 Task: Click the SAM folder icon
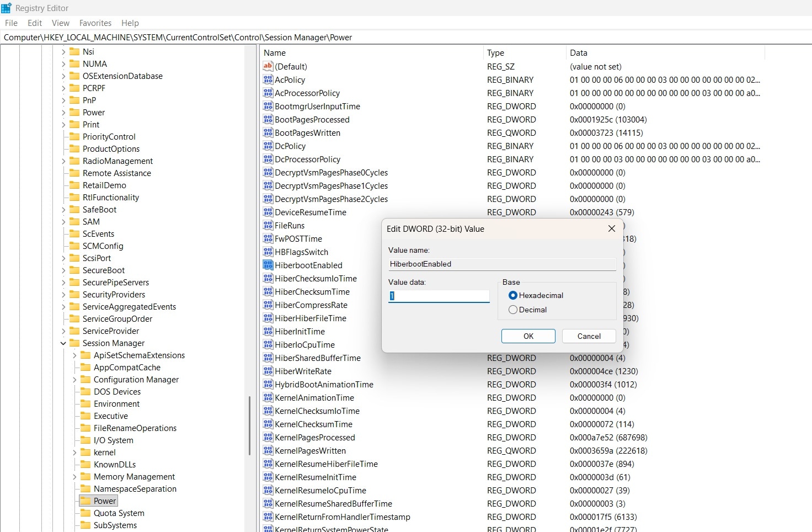76,221
